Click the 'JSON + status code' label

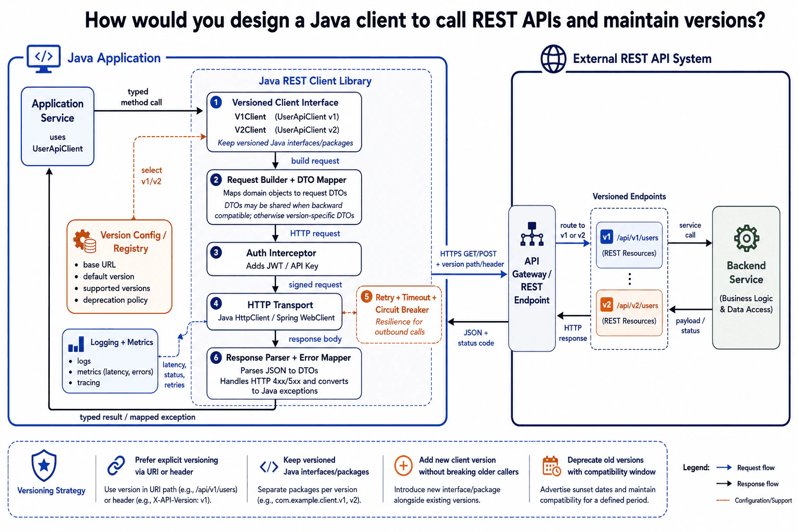pos(476,338)
